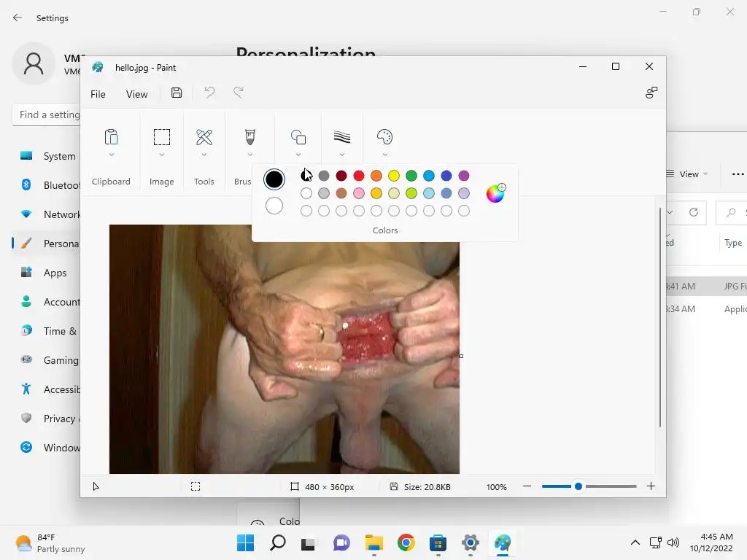The image size is (747, 560).
Task: Pick the pink rose swatch
Action: [x=359, y=192]
